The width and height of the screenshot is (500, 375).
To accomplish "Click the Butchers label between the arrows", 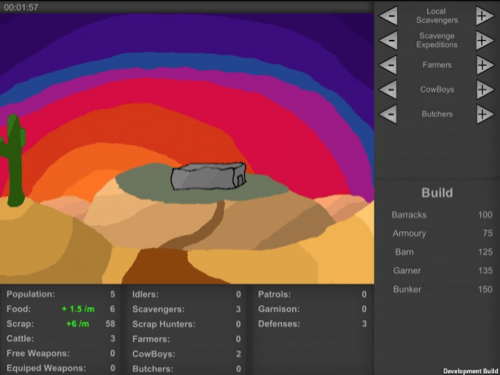I will 437,114.
